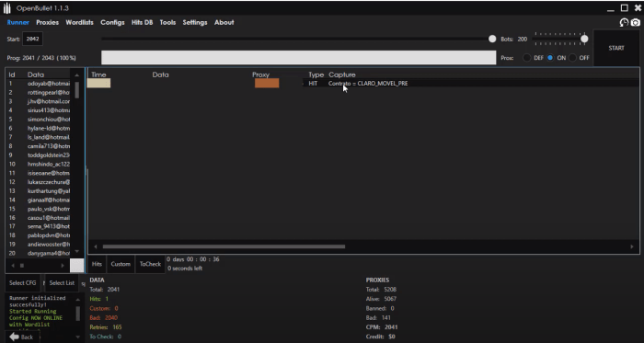Open the Settings menu
The height and width of the screenshot is (343, 644).
[x=195, y=23]
